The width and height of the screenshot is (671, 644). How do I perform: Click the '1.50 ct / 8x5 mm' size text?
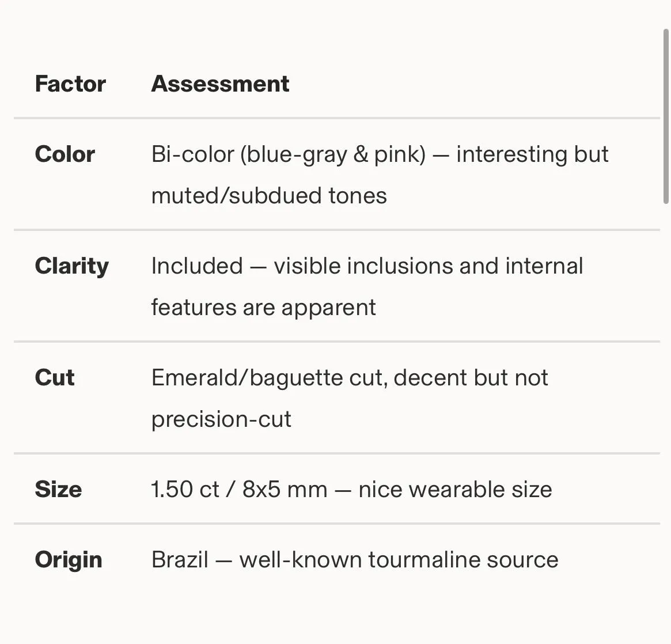click(x=239, y=489)
